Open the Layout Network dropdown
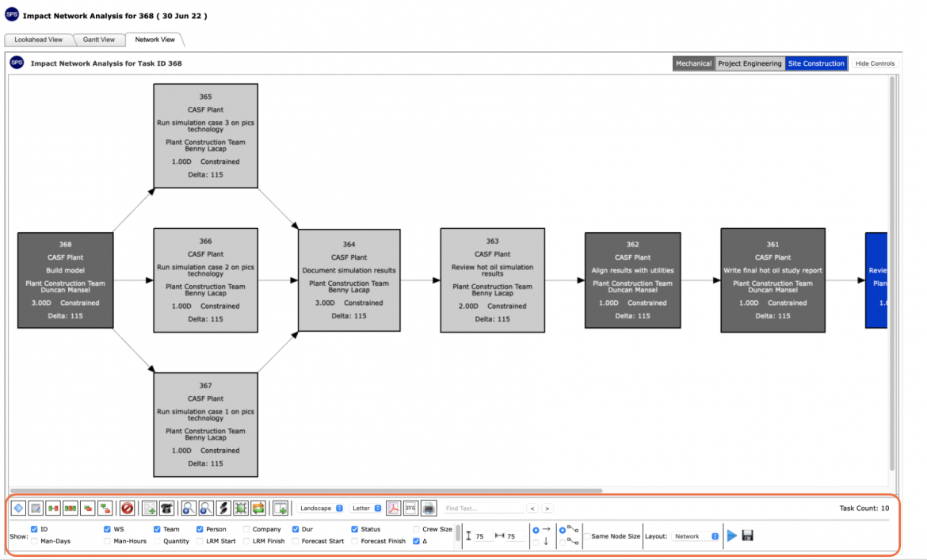 [696, 536]
